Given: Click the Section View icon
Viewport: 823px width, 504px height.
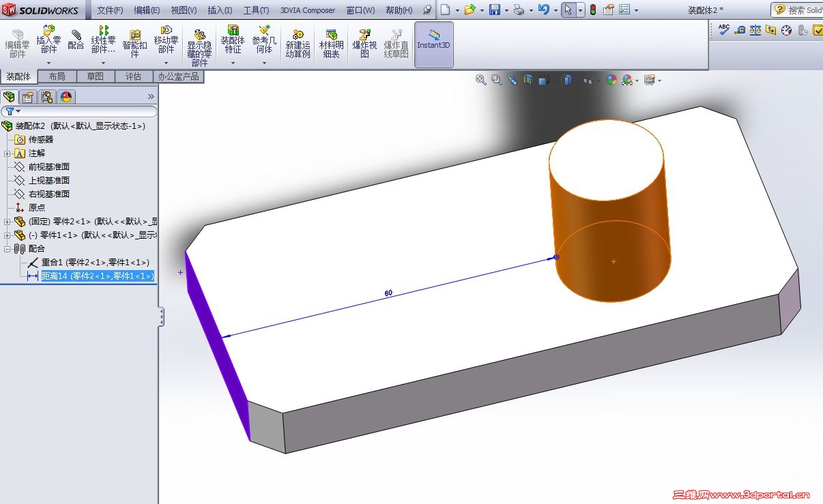Looking at the screenshot, I should pos(528,80).
